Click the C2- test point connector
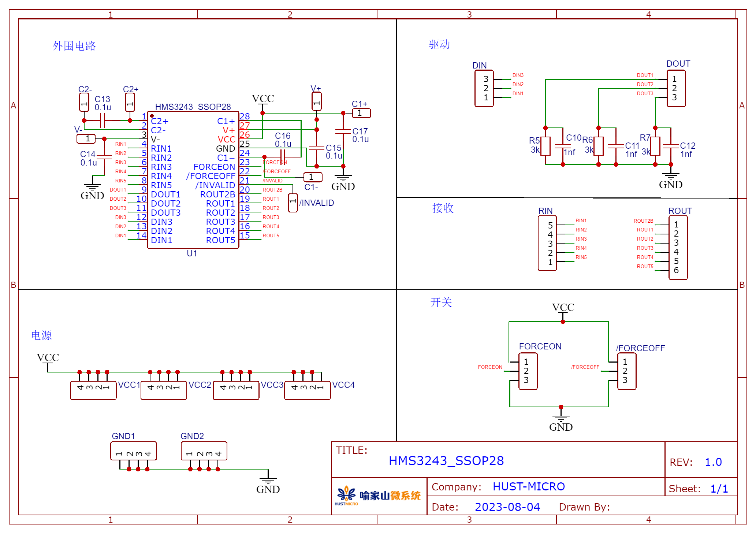756x534 pixels. (x=84, y=102)
